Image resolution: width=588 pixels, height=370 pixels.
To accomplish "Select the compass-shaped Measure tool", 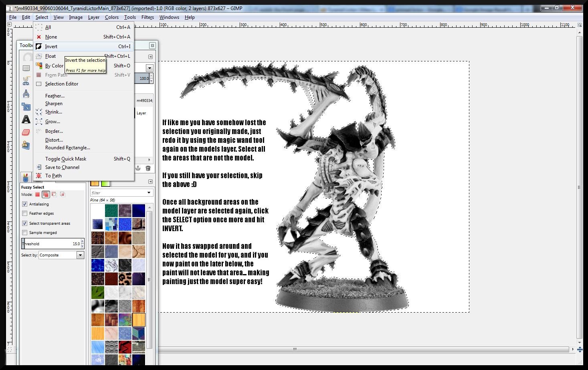I will pos(26,94).
